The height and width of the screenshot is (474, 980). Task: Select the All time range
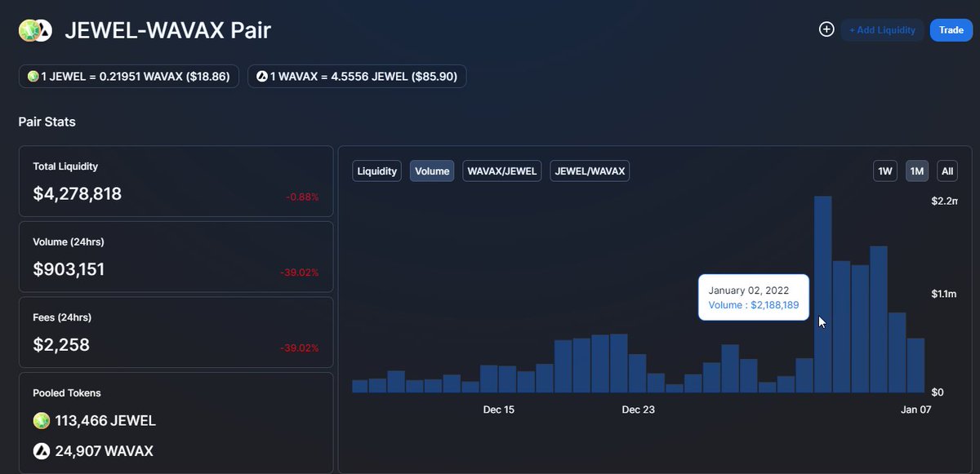947,171
